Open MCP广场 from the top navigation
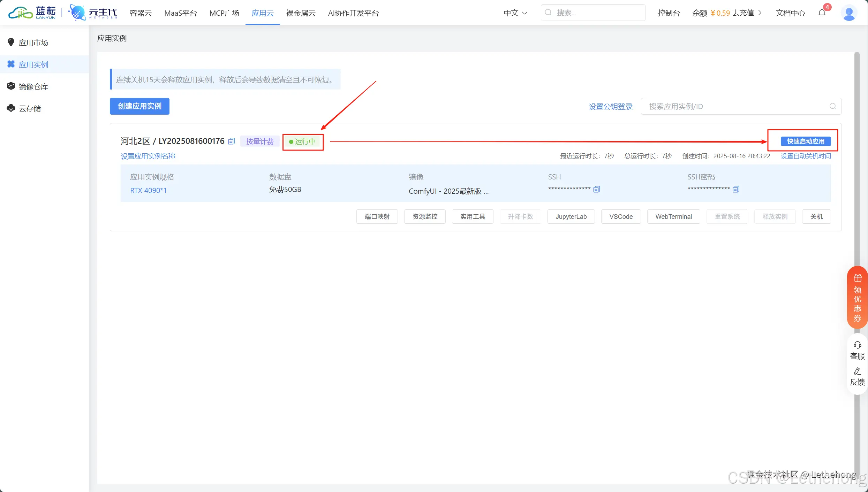The width and height of the screenshot is (868, 492). [x=224, y=13]
